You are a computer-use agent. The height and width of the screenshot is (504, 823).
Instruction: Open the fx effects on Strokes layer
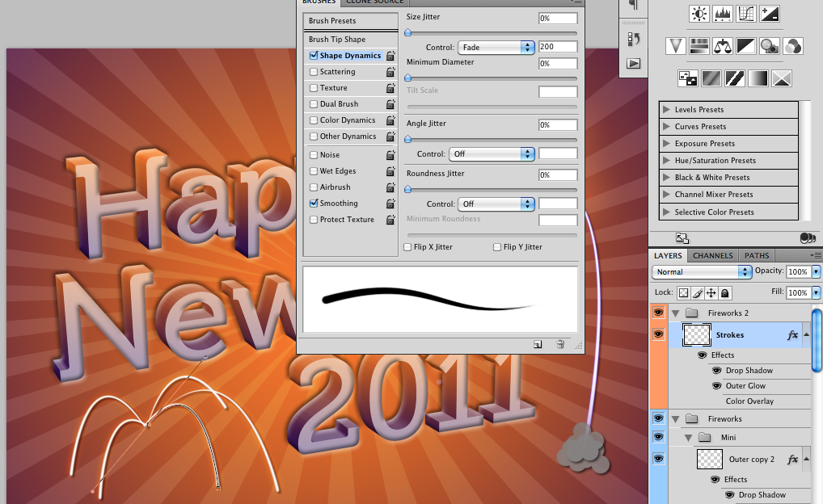click(792, 334)
